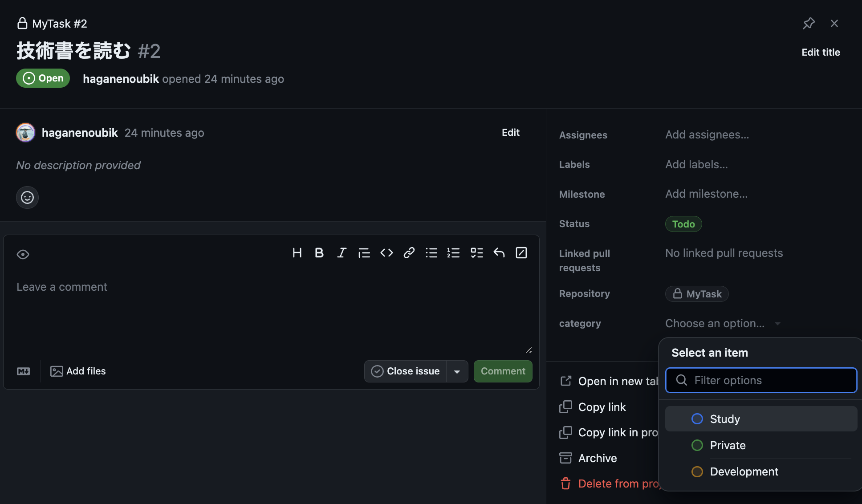Open the category 'Choose an option' dropdown
The width and height of the screenshot is (862, 504).
pos(721,323)
